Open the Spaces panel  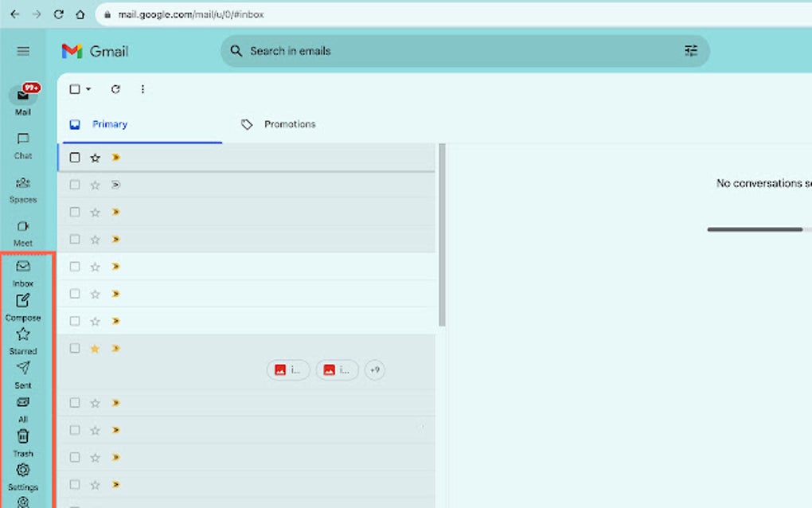(x=22, y=183)
